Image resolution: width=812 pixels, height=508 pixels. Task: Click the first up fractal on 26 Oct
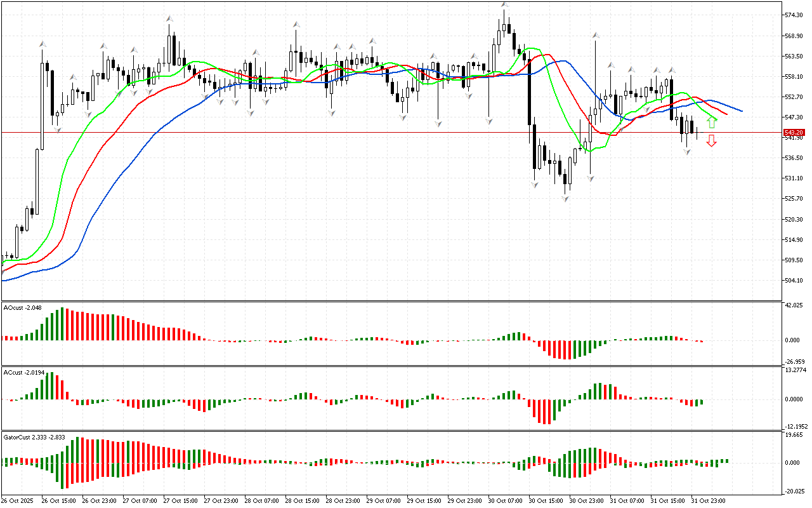point(43,44)
